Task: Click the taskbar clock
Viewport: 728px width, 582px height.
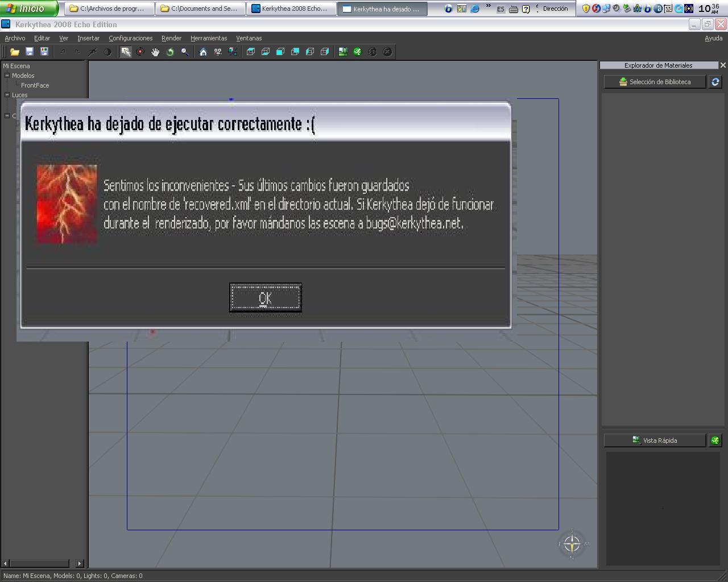Action: (709, 9)
